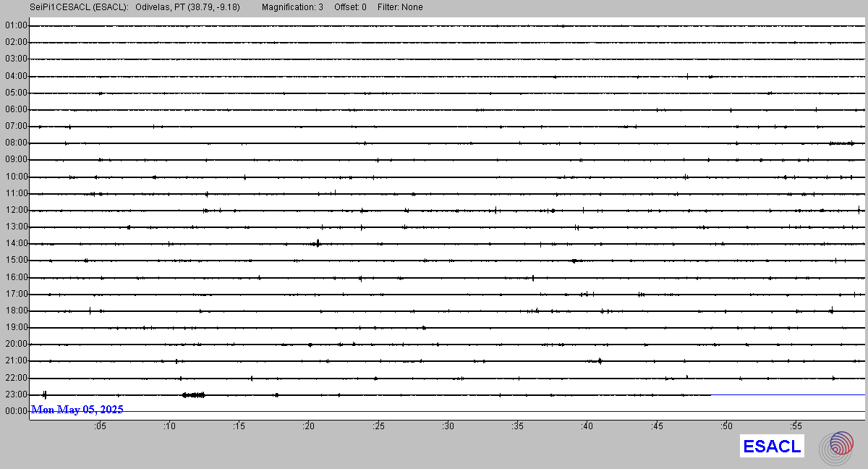The image size is (868, 469).
Task: Click the large burst on the 23:00 trace
Action: (x=193, y=394)
